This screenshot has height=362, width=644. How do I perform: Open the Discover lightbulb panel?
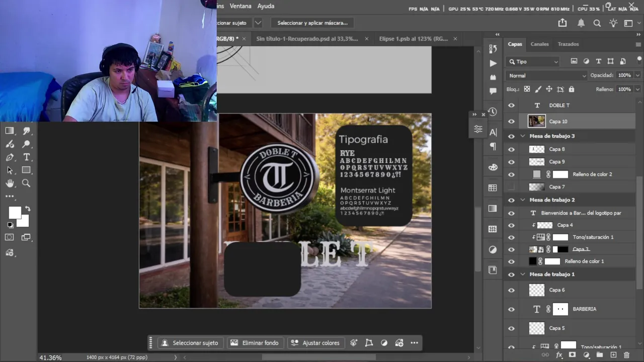[613, 23]
